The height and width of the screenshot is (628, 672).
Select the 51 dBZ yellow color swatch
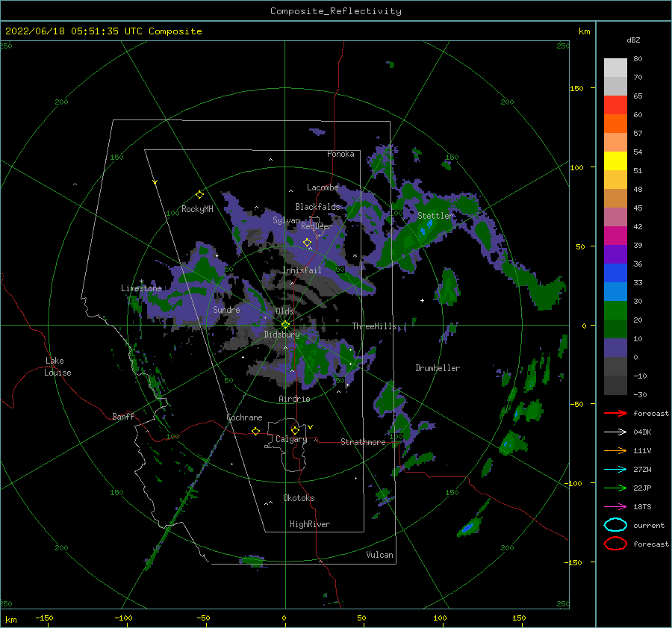615,161
